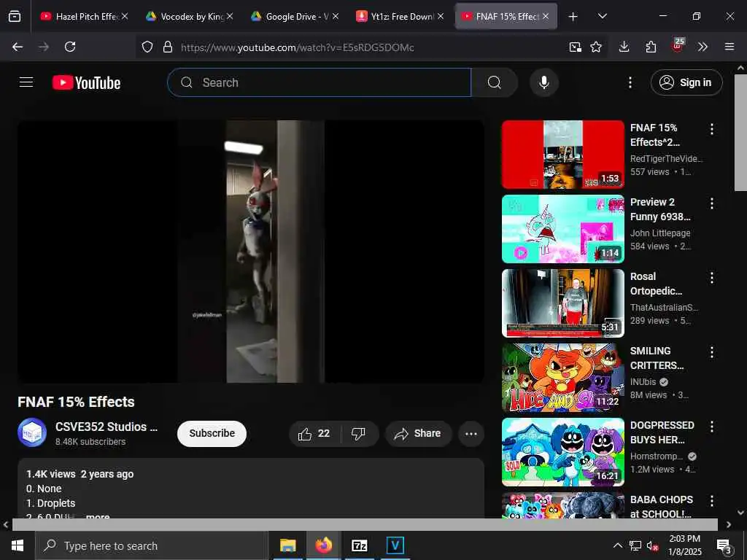Viewport: 747px width, 560px height.
Task: Open CSVE352 Studios channel name link
Action: (107, 427)
